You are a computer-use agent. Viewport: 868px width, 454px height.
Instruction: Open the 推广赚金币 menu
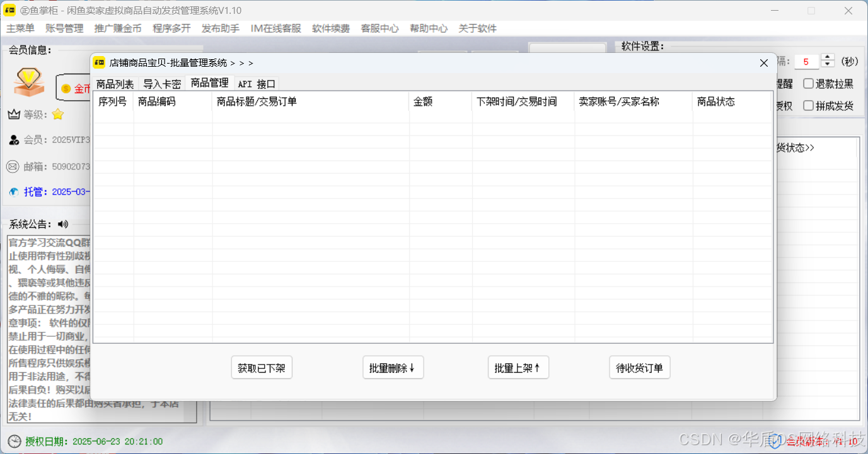118,28
